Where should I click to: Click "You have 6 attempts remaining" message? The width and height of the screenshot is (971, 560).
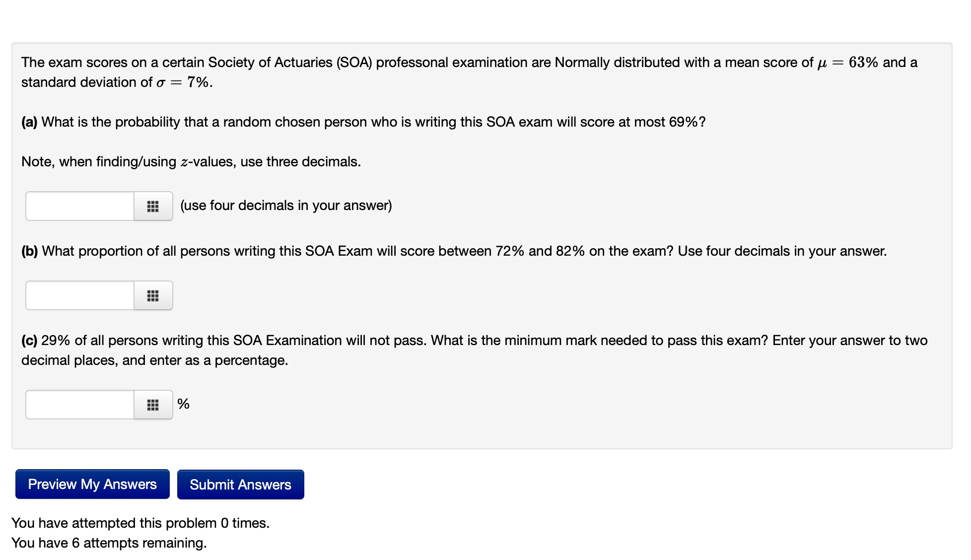pyautogui.click(x=109, y=543)
